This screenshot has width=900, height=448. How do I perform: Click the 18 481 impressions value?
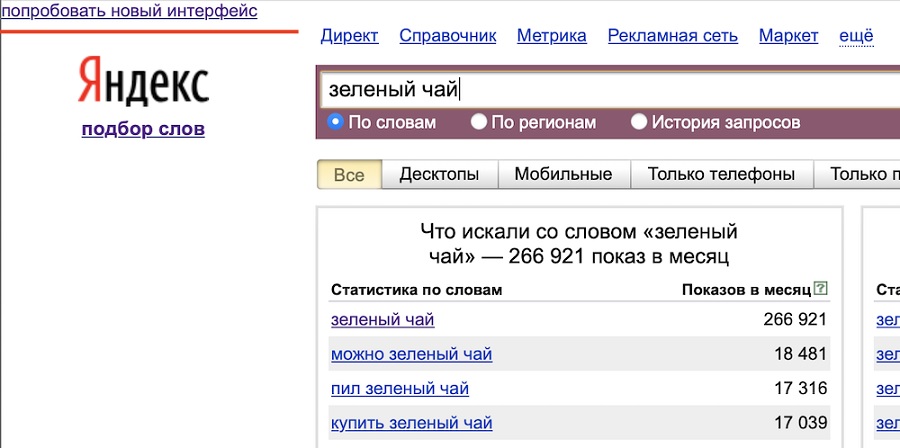(801, 354)
